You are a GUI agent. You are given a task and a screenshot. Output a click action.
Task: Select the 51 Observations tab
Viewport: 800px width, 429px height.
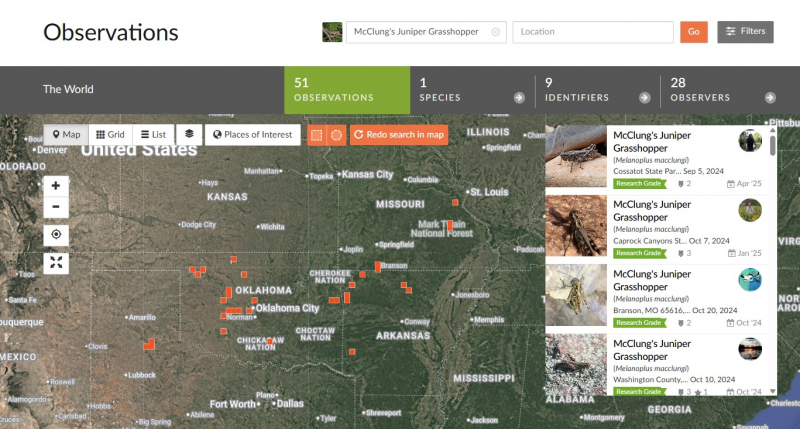coord(347,90)
